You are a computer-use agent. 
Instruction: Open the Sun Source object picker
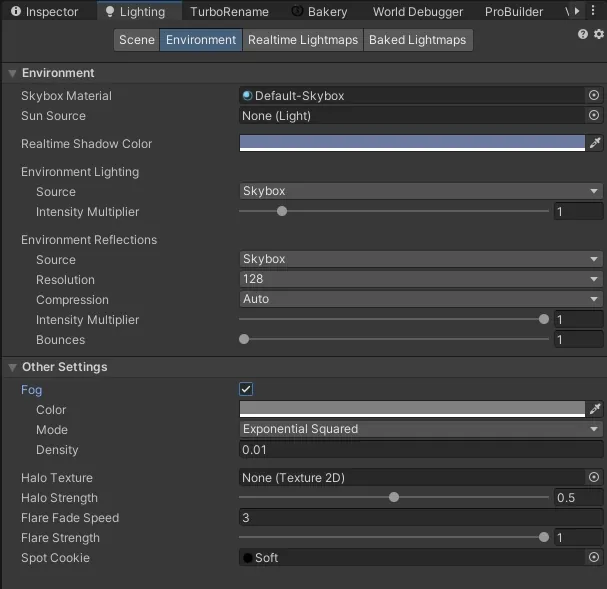[x=594, y=115]
